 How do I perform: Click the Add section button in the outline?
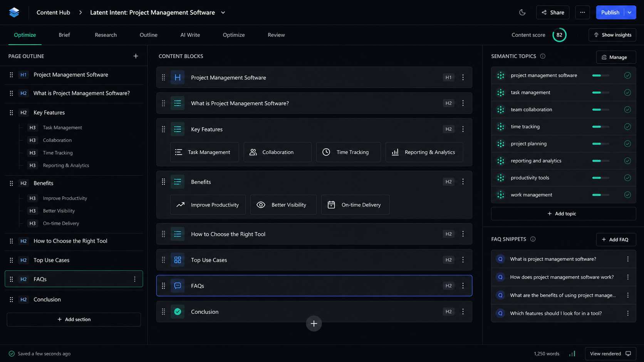(x=74, y=319)
